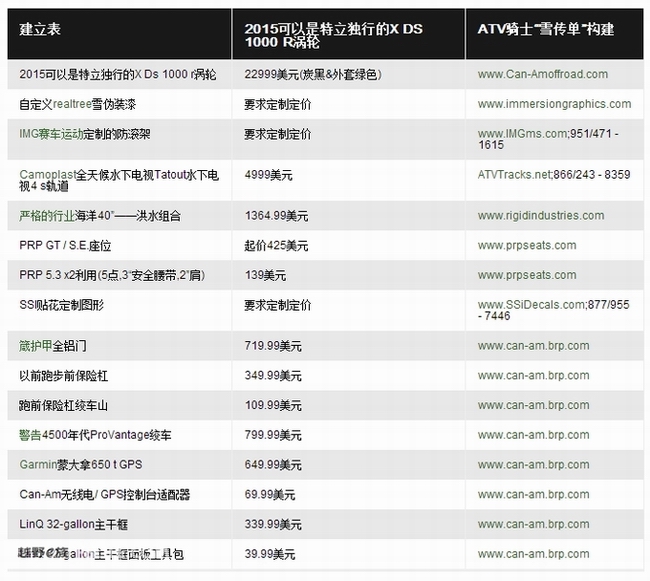Select the 39.99美元 price cell
The image size is (650, 581).
[348, 554]
